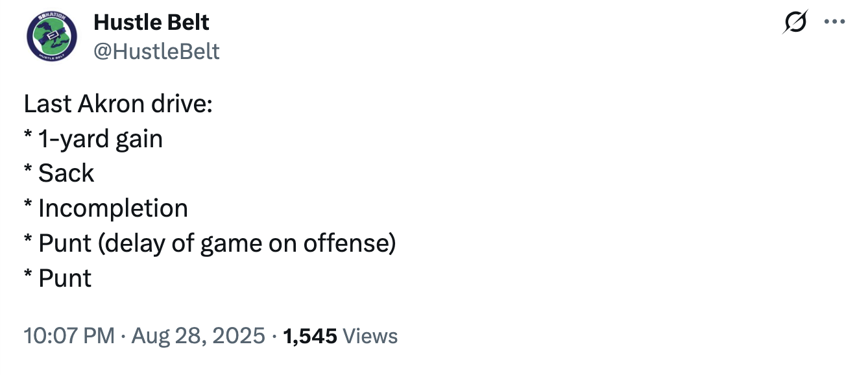868x375 pixels.
Task: Click the 1,545 view count number
Action: [x=310, y=335]
